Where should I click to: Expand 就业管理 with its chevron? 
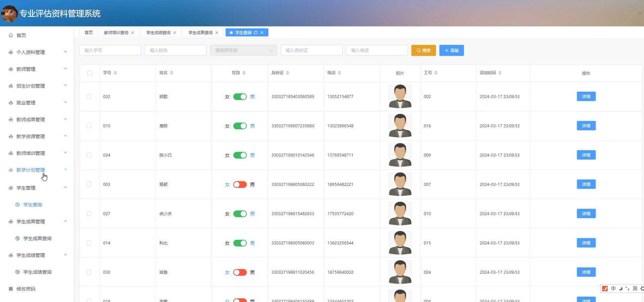pyautogui.click(x=65, y=102)
